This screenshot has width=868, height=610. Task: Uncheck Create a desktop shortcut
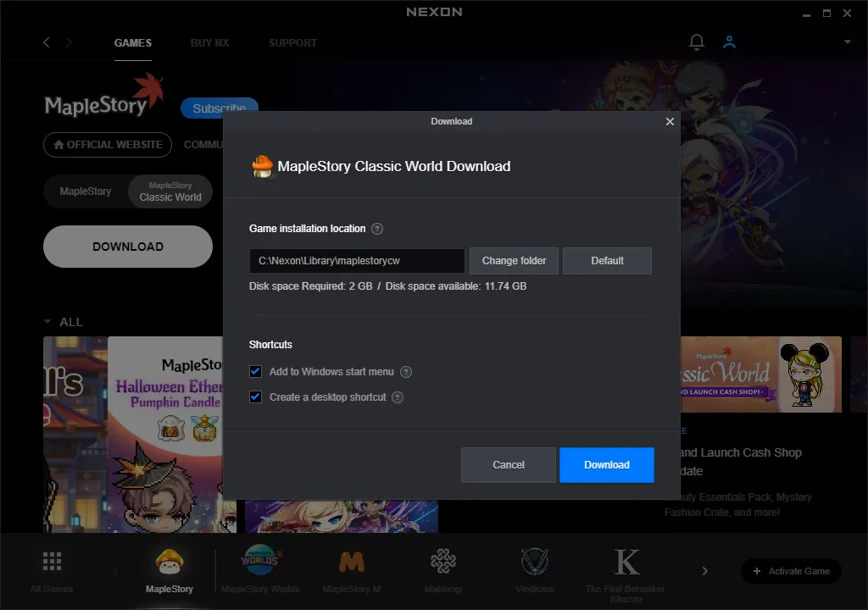pos(255,396)
